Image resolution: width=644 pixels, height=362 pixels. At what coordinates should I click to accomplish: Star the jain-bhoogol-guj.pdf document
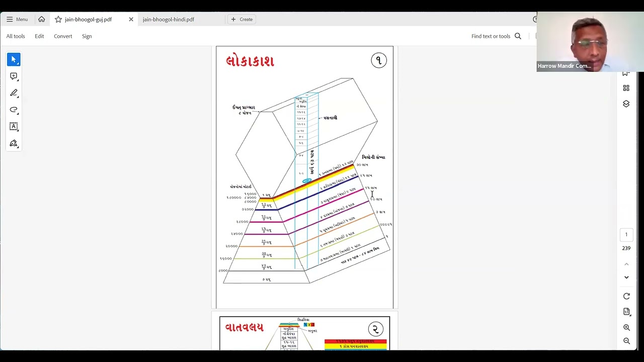pos(58,19)
